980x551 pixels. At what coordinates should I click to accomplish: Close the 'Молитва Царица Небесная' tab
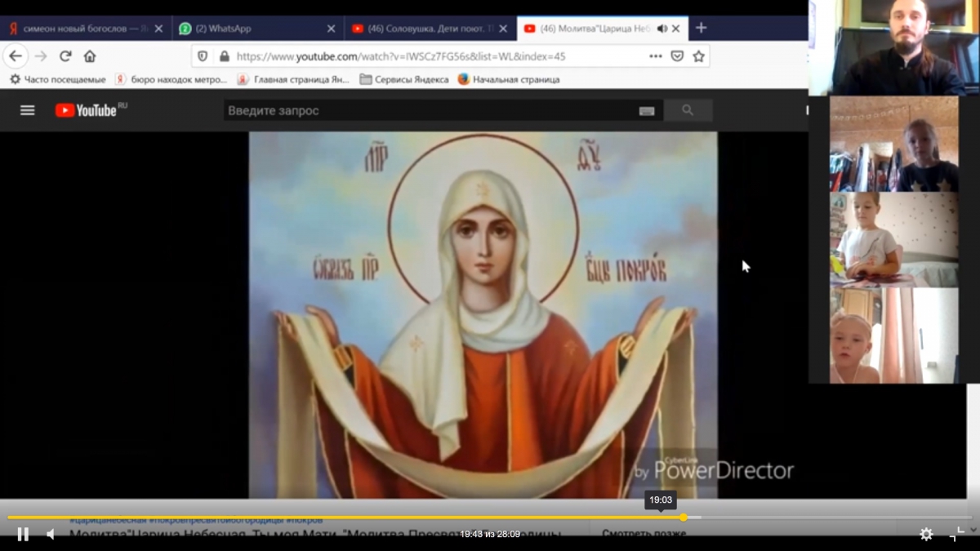pyautogui.click(x=675, y=29)
